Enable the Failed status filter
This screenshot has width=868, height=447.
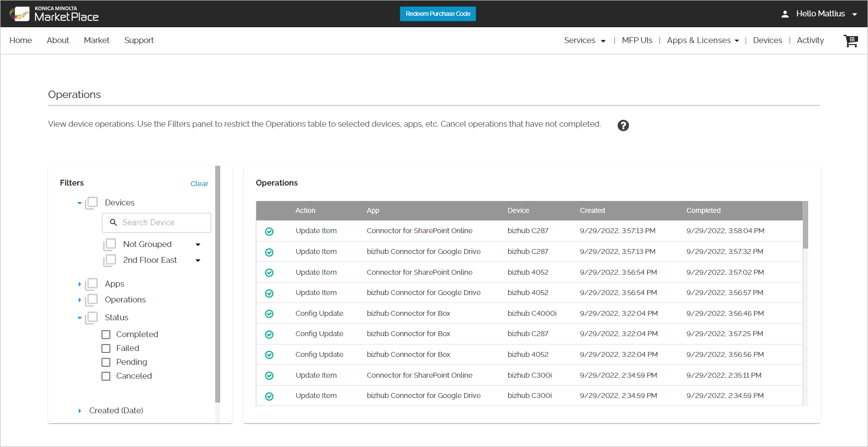[106, 348]
